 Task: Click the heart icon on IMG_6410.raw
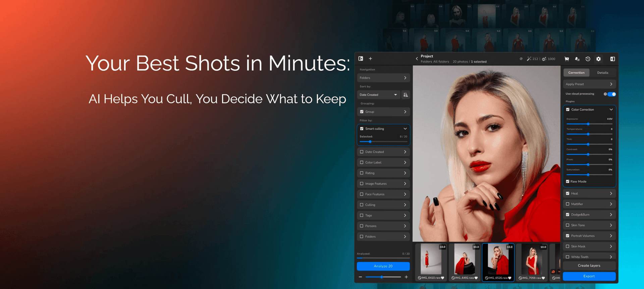pos(443,278)
